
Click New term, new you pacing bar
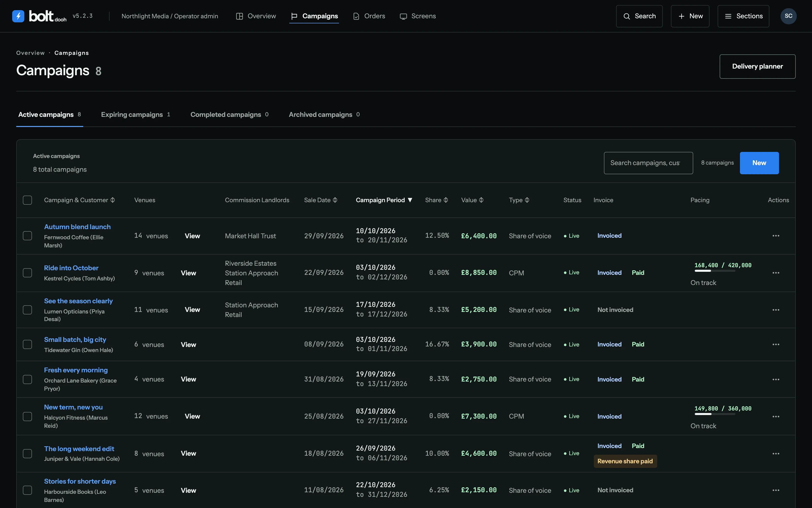[715, 414]
